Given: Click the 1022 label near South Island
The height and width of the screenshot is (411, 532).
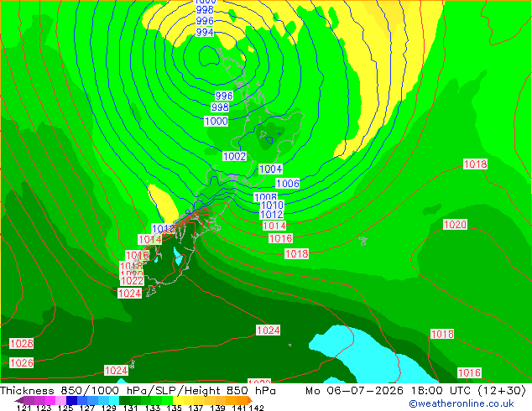Looking at the screenshot, I should [132, 281].
